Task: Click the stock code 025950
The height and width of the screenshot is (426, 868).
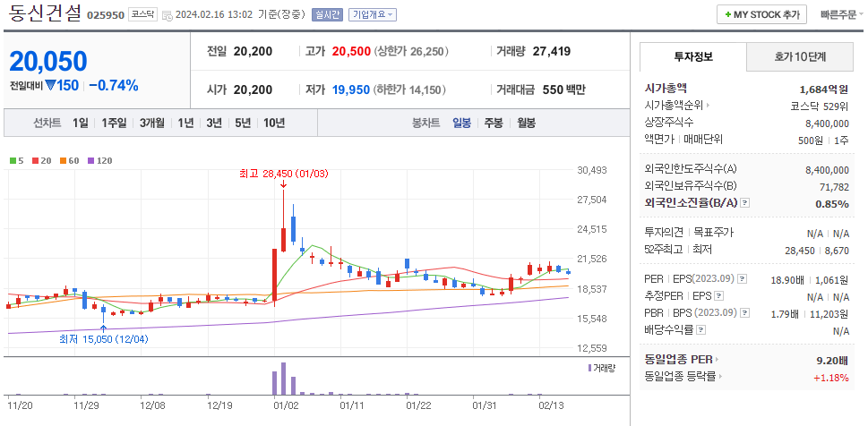Action: [105, 15]
